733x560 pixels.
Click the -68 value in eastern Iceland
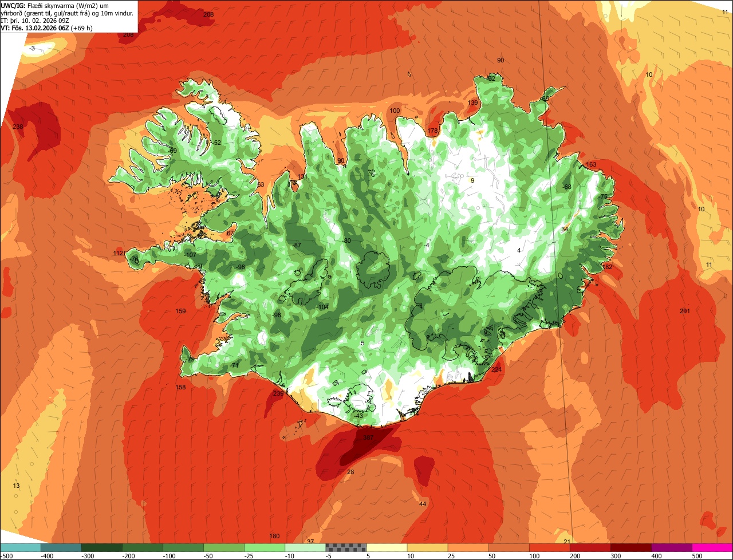pyautogui.click(x=567, y=187)
